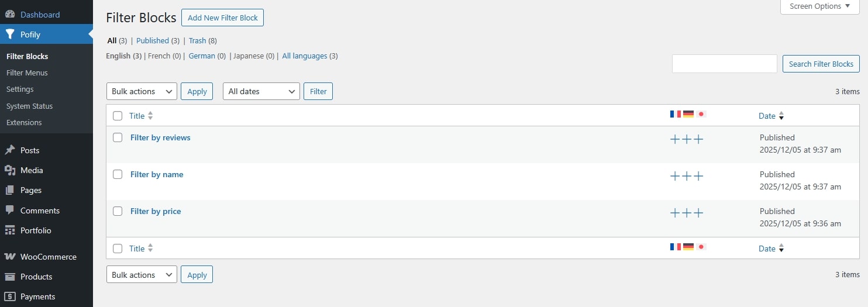868x307 pixels.
Task: Sort the table by Date column
Action: pyautogui.click(x=767, y=116)
